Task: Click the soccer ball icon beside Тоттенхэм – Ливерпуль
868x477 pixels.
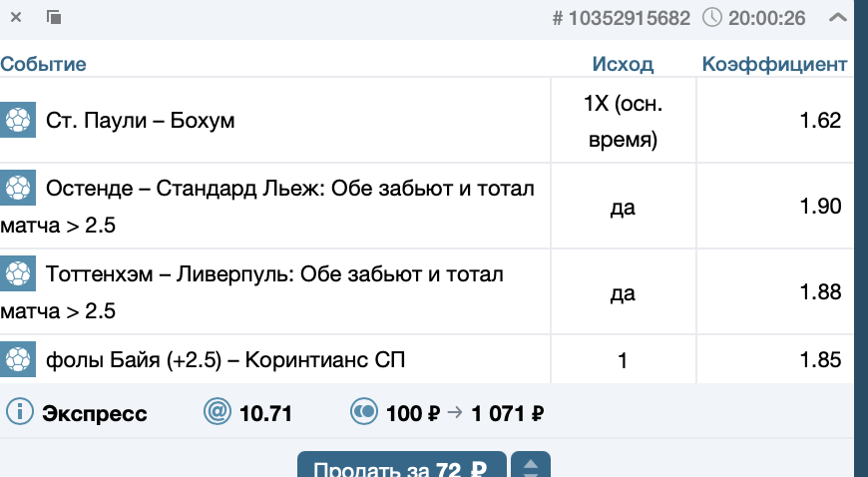Action: (18, 273)
